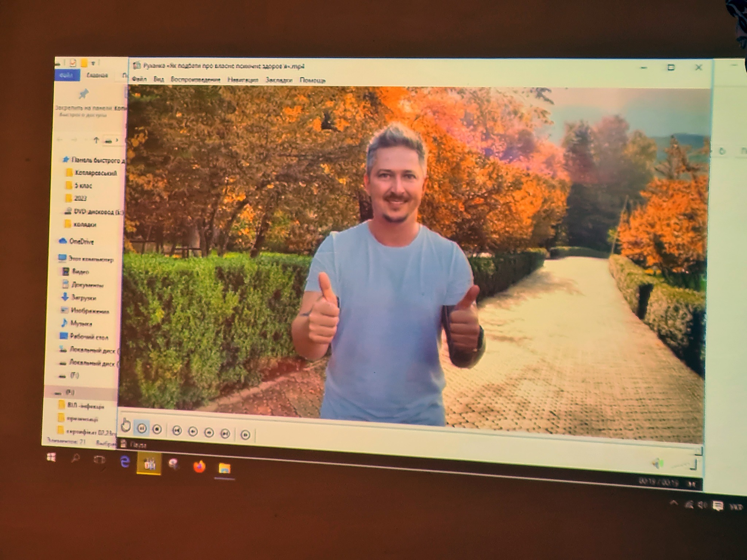Open the Закладки menu
Screen dimensions: 747x560
[279, 80]
